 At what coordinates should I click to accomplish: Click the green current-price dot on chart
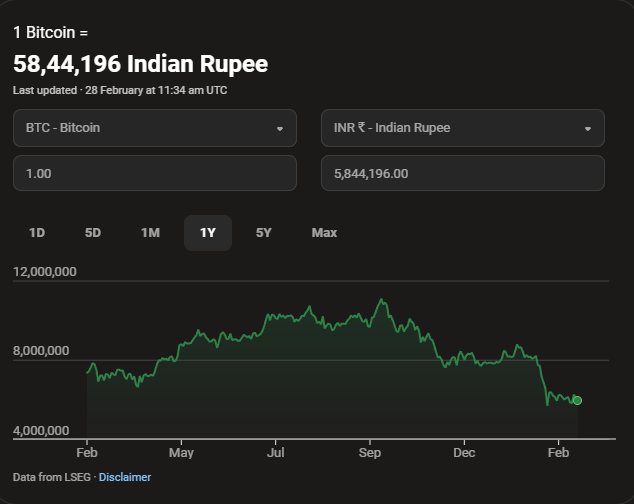tap(577, 400)
